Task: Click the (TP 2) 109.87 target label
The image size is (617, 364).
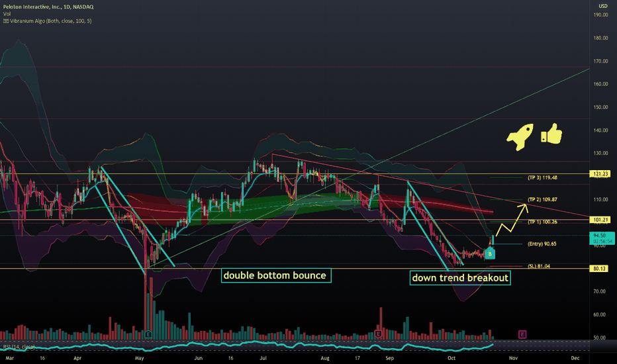Action: click(x=542, y=199)
